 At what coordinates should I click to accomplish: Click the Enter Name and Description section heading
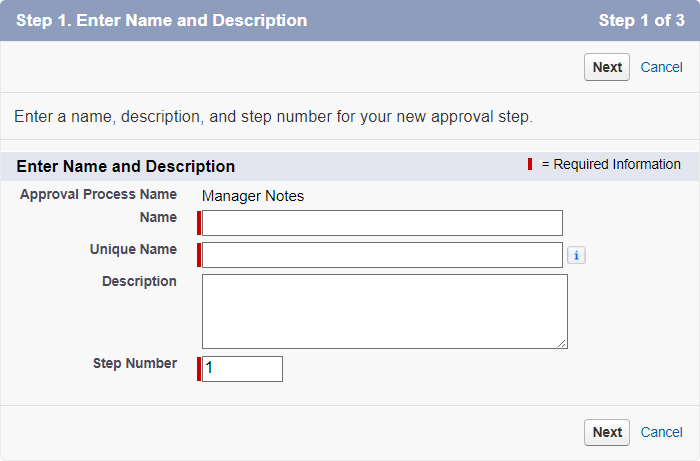point(126,166)
